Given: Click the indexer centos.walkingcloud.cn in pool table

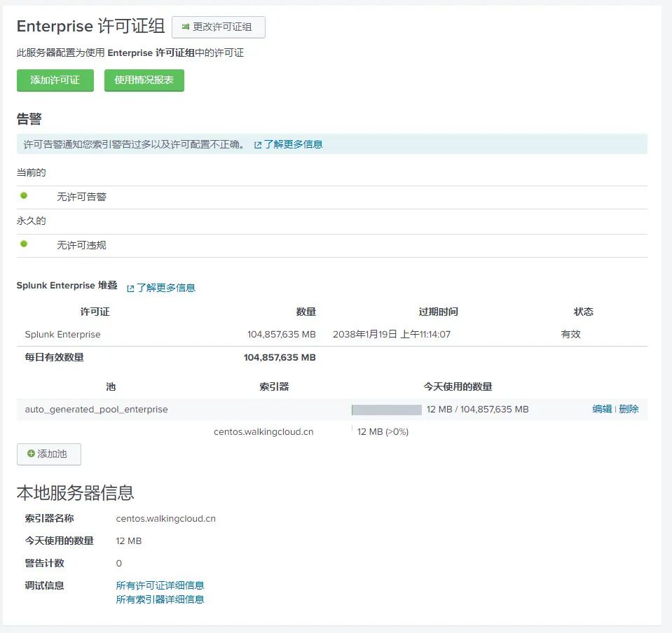Looking at the screenshot, I should pos(263,432).
